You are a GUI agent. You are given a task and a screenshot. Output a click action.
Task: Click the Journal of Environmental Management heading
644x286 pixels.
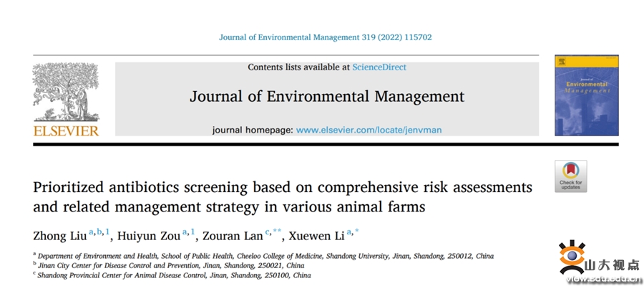(x=327, y=96)
